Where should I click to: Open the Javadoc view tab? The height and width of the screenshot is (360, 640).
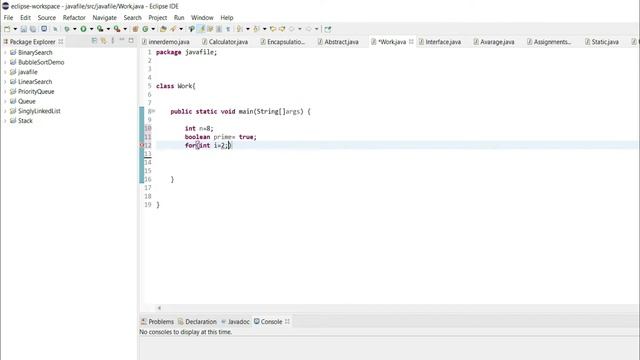(x=235, y=322)
